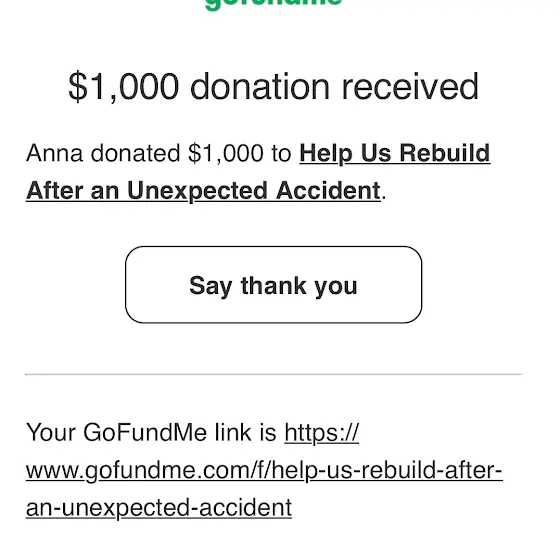
Task: Click the Say thank you button
Action: point(274,285)
